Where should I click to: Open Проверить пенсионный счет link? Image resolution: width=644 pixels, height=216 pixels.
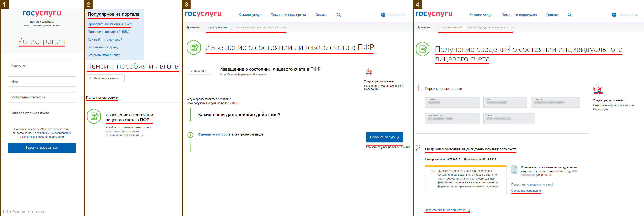pos(110,24)
